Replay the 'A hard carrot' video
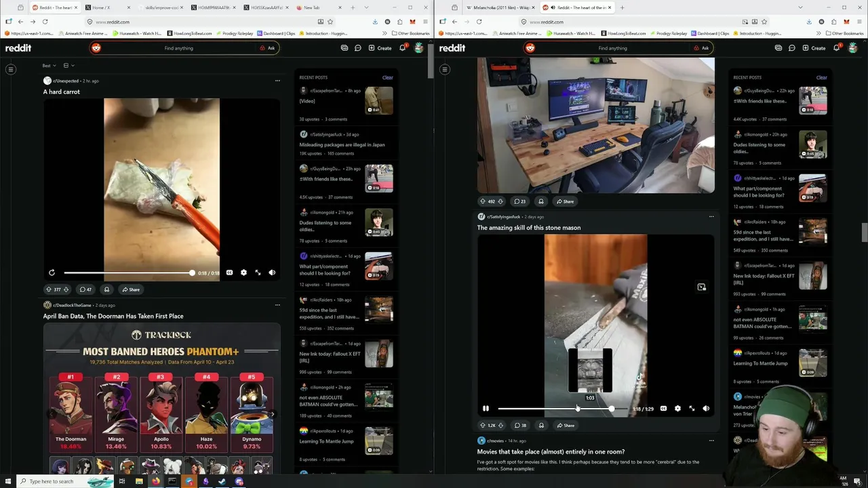The width and height of the screenshot is (868, 488). (x=52, y=272)
